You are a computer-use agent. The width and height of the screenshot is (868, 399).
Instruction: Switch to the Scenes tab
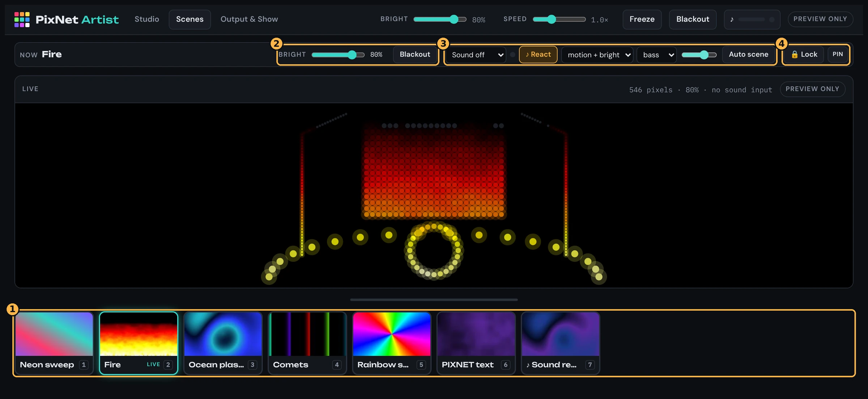pos(190,19)
